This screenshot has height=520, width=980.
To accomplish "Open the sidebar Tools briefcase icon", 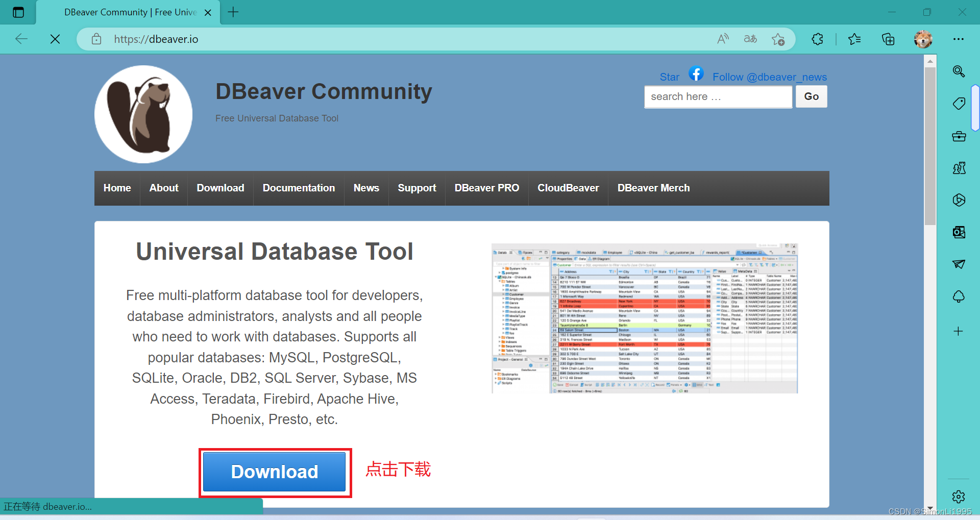I will pos(959,136).
